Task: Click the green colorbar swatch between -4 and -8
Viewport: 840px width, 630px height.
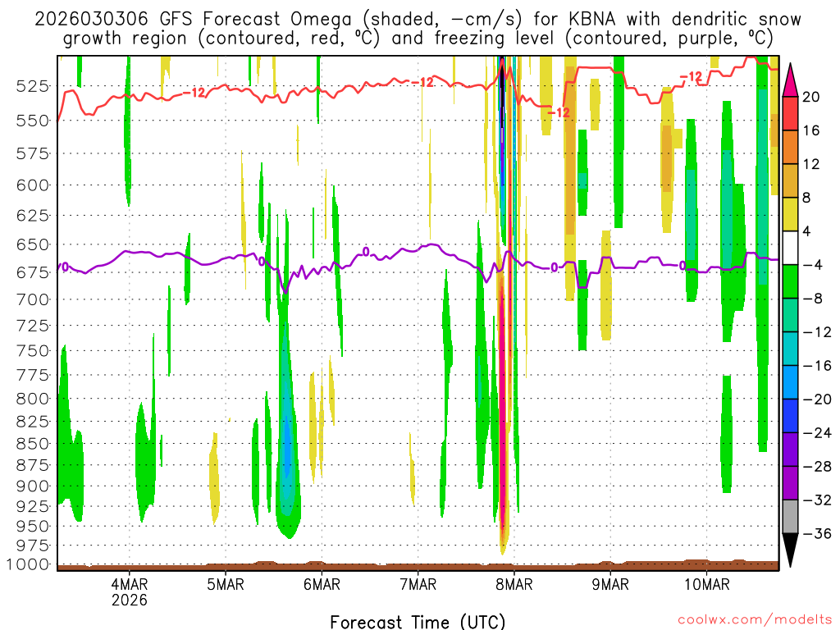Action: point(790,281)
